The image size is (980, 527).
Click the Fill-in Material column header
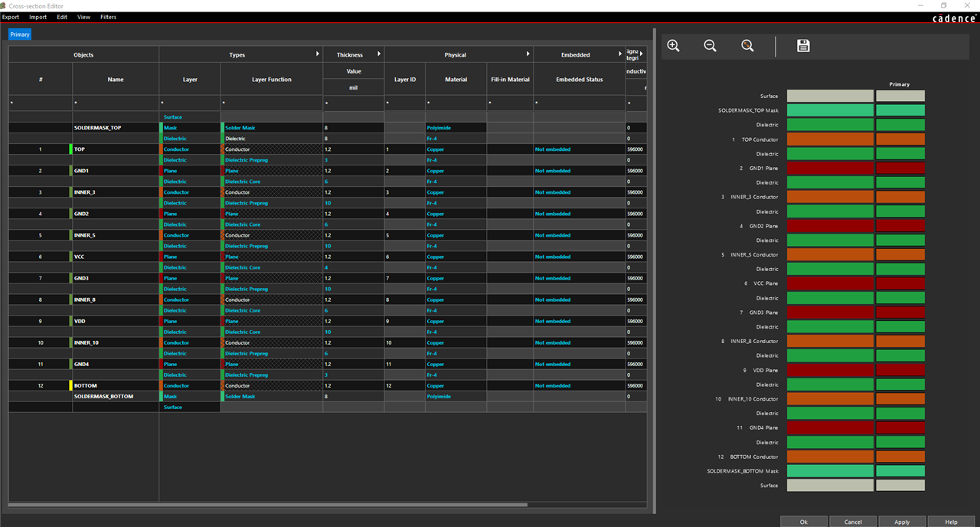(510, 80)
